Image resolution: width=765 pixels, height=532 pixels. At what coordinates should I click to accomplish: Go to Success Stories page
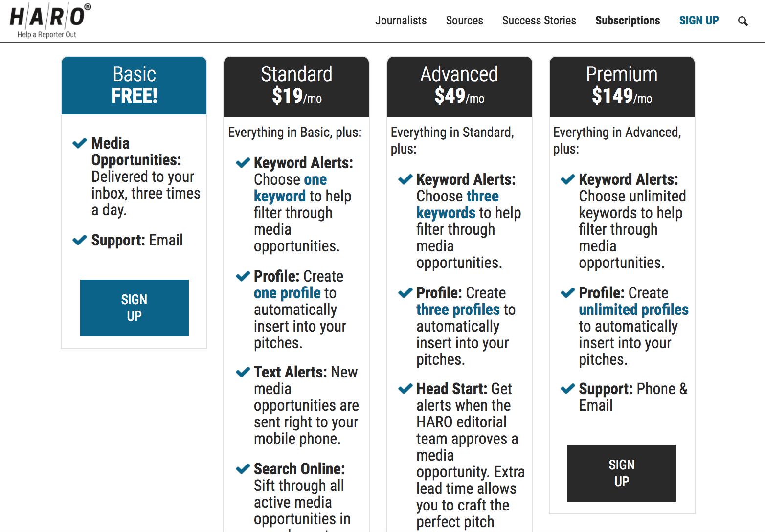coord(539,21)
